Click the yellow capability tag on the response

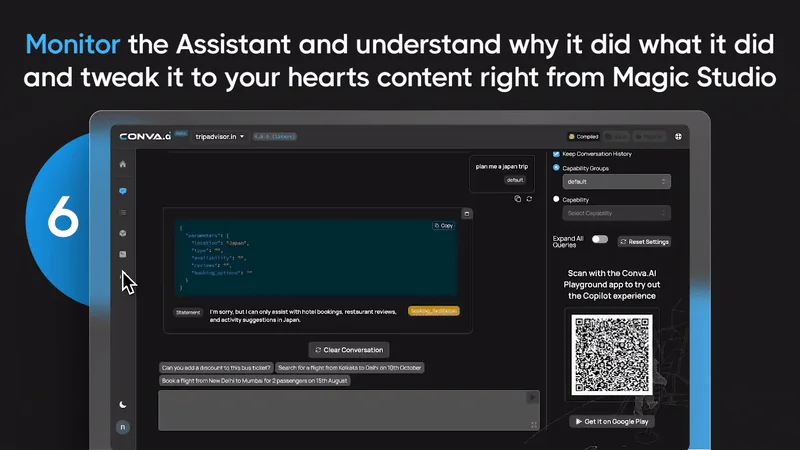(434, 311)
